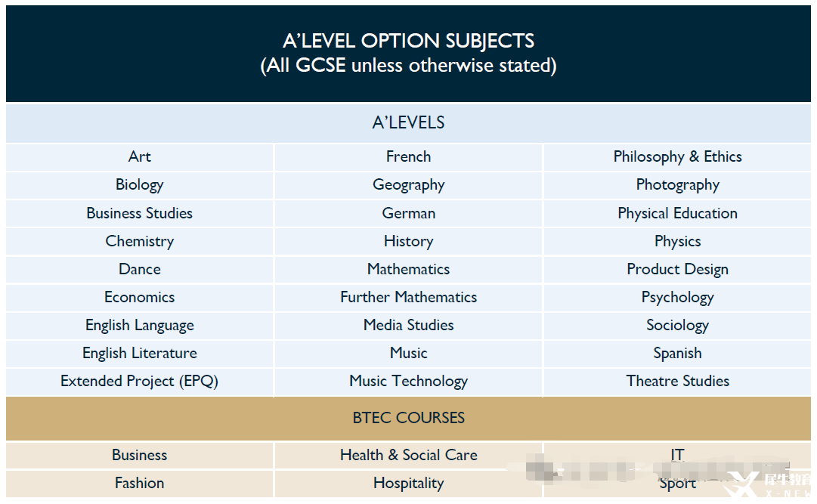Click the Biology cell

pyautogui.click(x=140, y=185)
